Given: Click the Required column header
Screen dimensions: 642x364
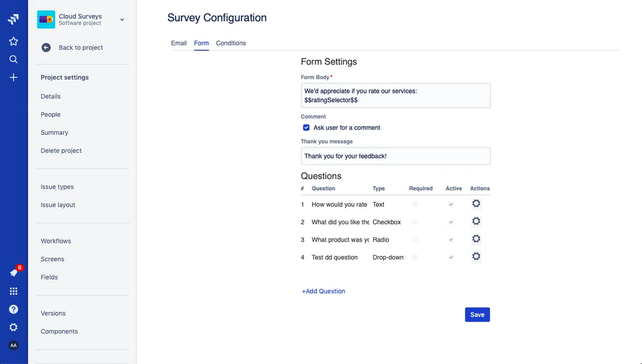Looking at the screenshot, I should pyautogui.click(x=421, y=189).
